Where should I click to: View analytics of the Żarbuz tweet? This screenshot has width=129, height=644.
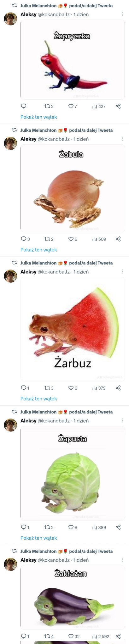(x=99, y=388)
